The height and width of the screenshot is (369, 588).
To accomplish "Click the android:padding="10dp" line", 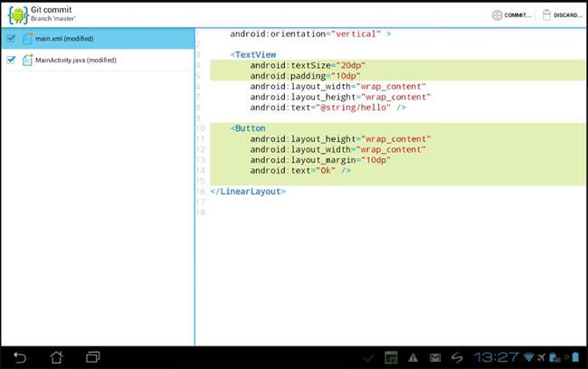I will tap(305, 76).
